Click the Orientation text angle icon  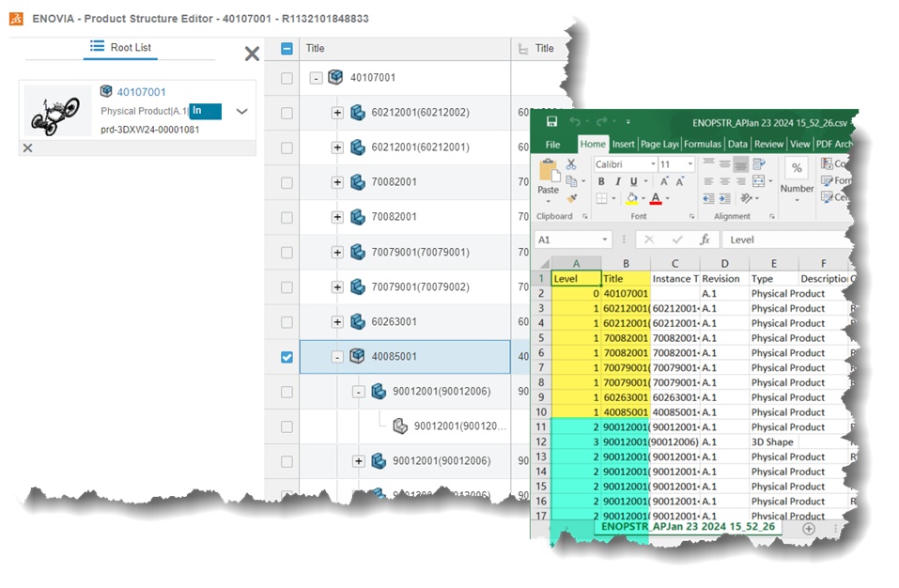pos(746,198)
